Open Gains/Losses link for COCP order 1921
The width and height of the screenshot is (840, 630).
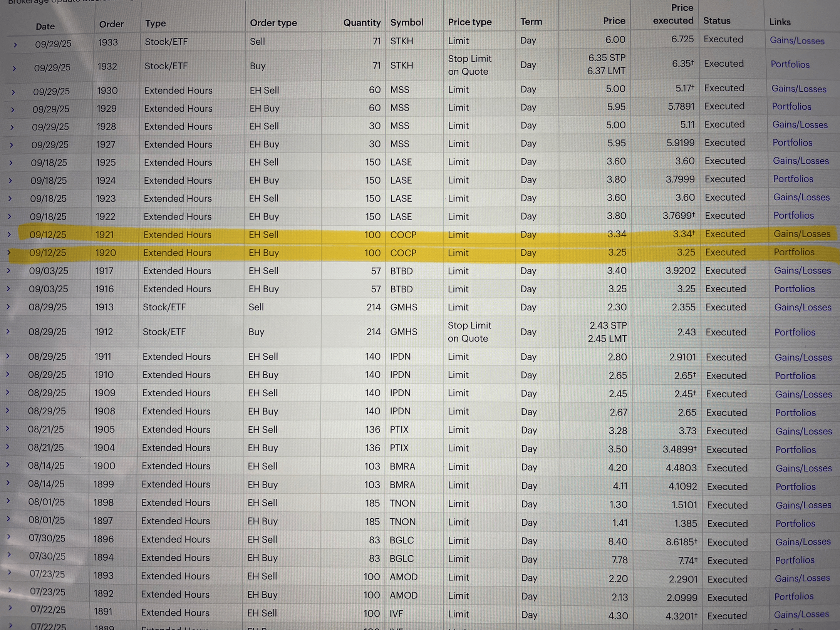click(x=802, y=234)
